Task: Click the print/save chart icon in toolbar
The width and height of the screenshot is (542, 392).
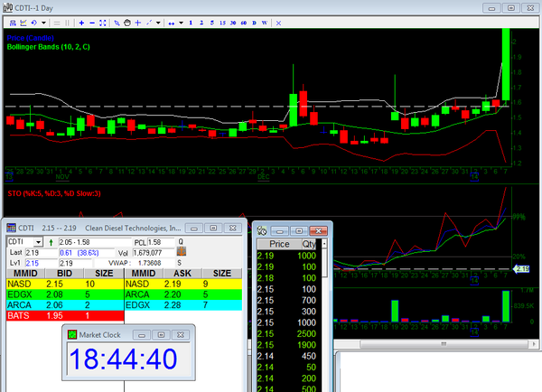Action: pos(13,23)
